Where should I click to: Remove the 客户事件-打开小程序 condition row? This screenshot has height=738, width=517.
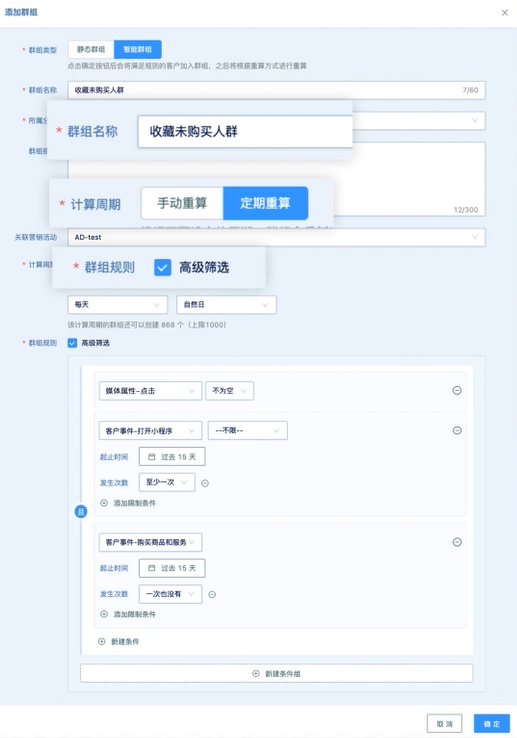(457, 430)
